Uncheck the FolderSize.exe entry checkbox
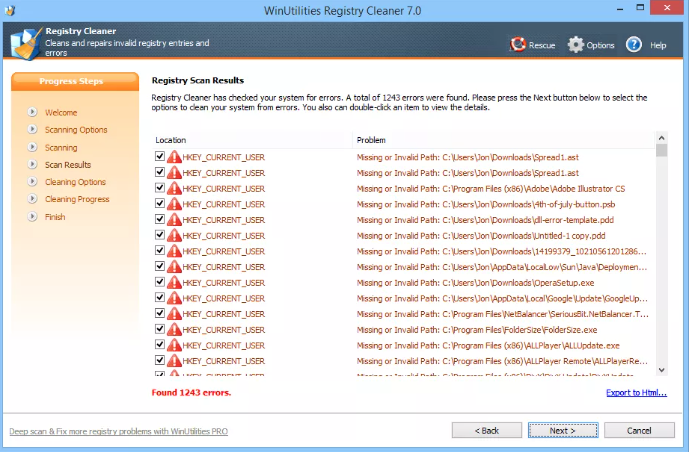689x452 pixels. pos(160,329)
